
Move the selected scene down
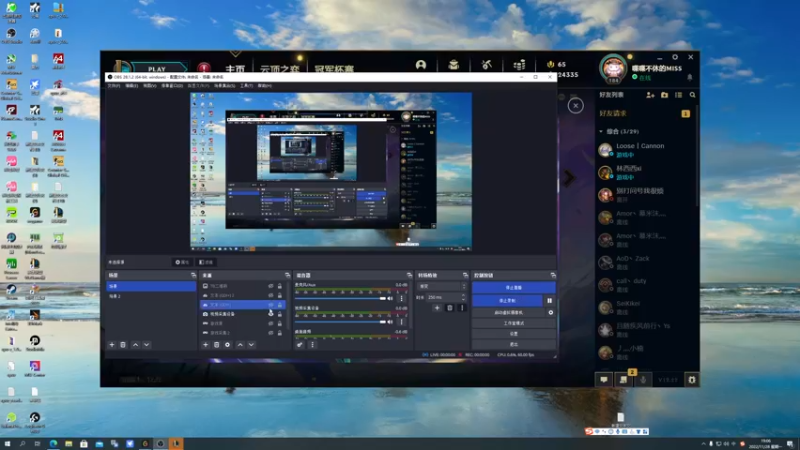[146, 345]
